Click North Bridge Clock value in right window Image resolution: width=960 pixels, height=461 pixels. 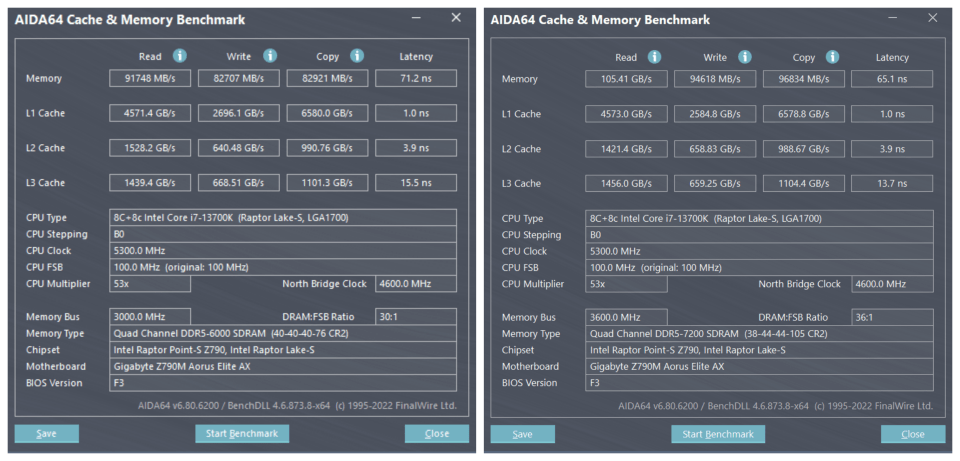[x=892, y=284]
